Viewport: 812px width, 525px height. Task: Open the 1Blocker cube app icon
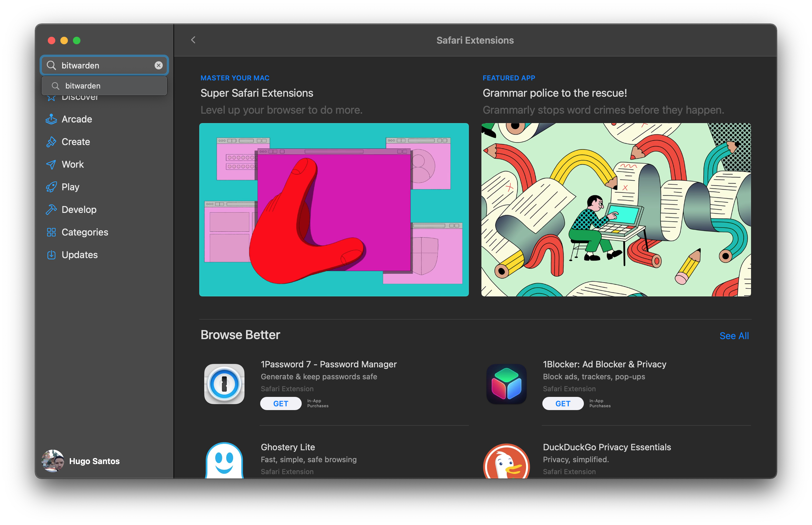click(x=506, y=384)
